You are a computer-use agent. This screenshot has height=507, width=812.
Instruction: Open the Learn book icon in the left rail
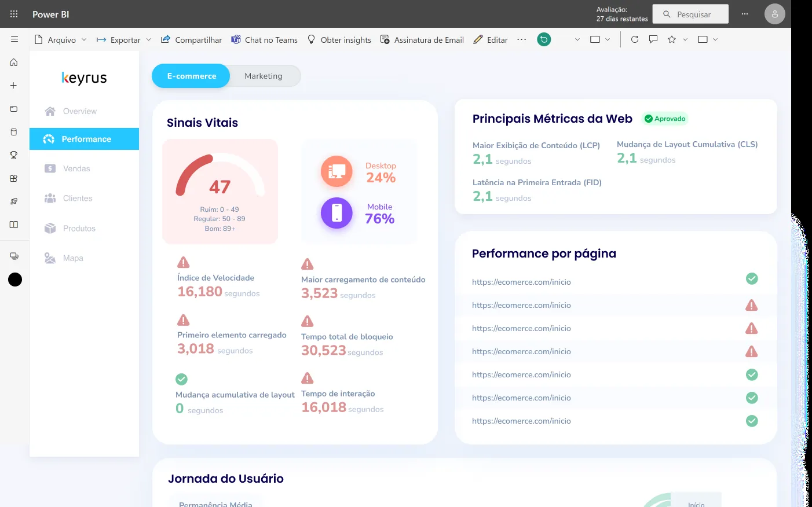[x=14, y=225]
